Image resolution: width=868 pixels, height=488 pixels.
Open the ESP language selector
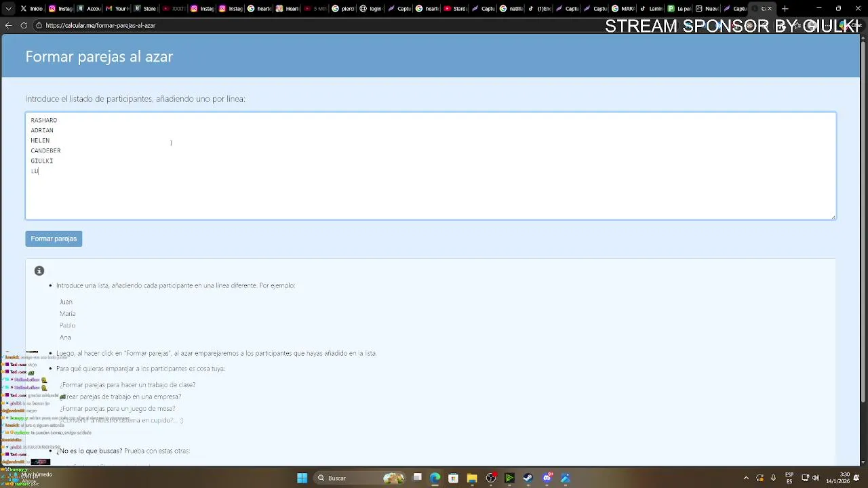[789, 478]
